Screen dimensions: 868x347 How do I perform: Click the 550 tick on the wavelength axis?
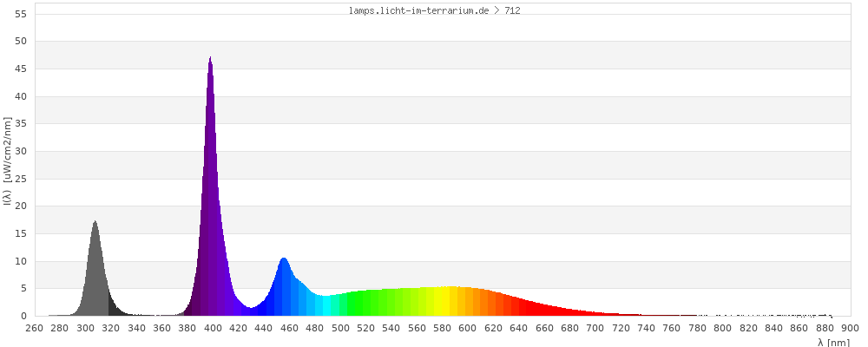point(404,328)
